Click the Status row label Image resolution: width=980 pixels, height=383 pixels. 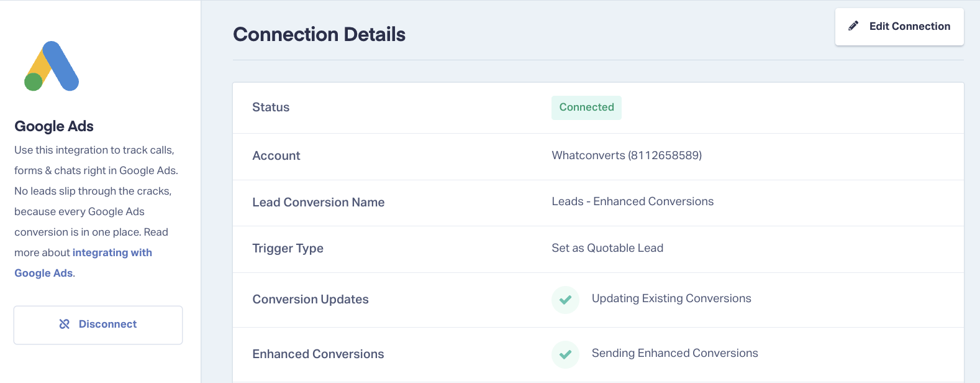click(271, 107)
